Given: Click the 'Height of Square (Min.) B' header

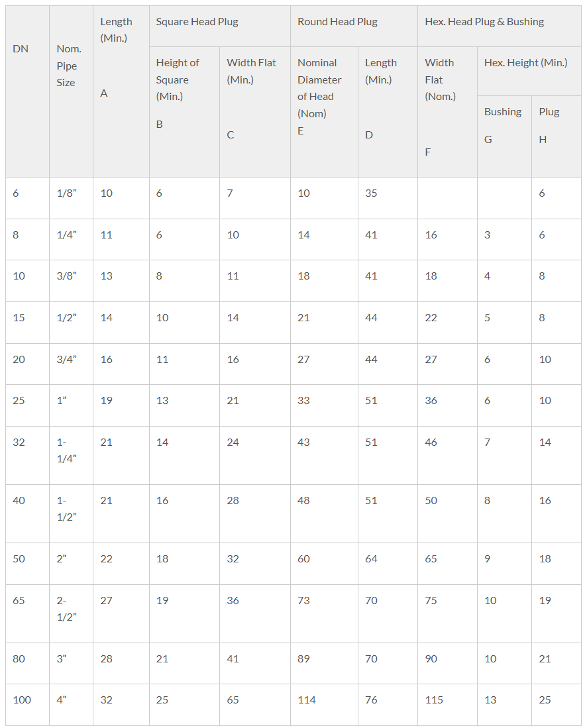Looking at the screenshot, I should [184, 112].
